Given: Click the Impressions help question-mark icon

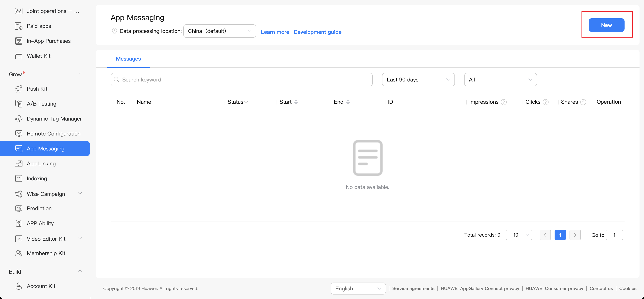Looking at the screenshot, I should pyautogui.click(x=504, y=102).
